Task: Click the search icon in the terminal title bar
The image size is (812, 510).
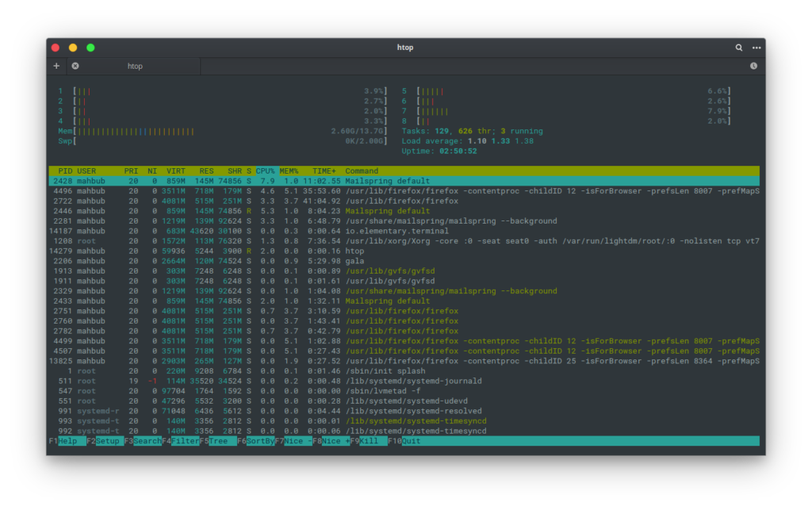Action: (737, 47)
